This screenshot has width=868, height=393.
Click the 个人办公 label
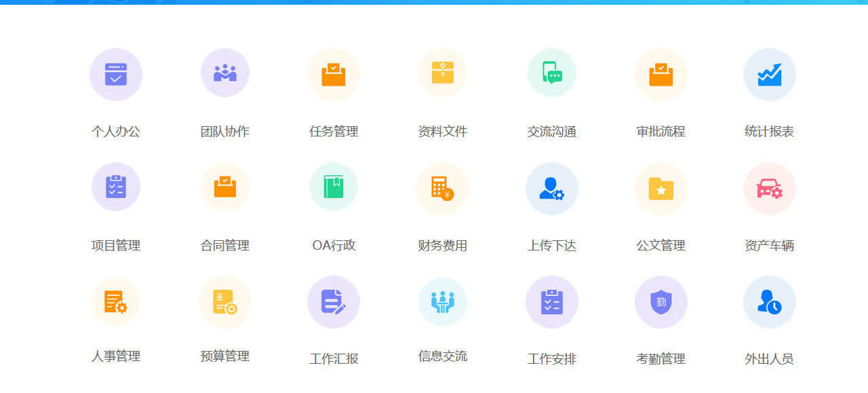coord(116,132)
